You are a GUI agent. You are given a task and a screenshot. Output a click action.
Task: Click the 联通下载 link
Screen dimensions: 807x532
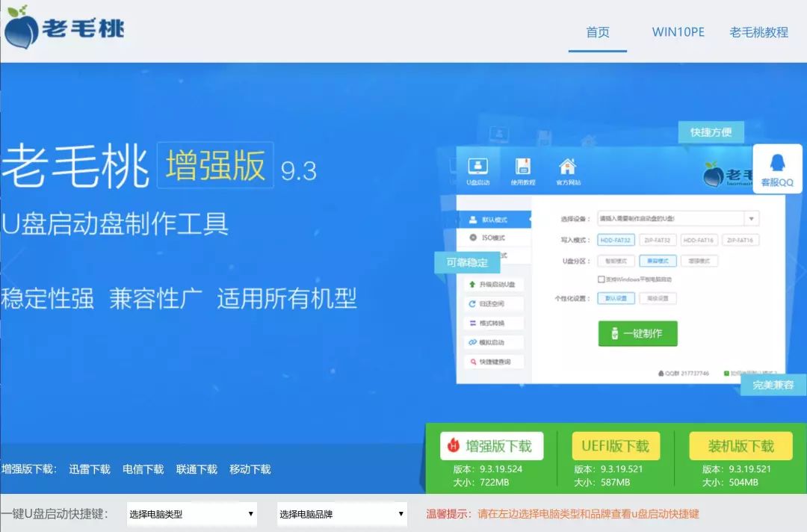pyautogui.click(x=197, y=469)
